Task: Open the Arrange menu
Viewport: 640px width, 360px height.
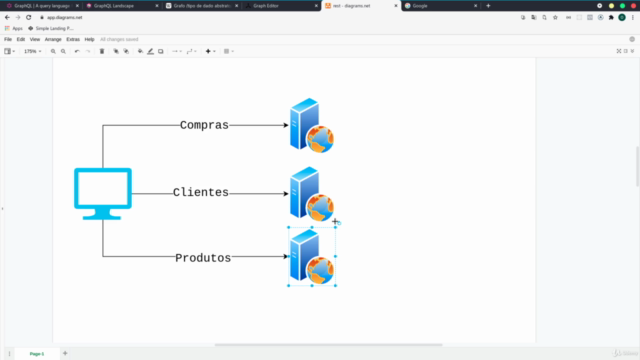Action: (x=53, y=40)
